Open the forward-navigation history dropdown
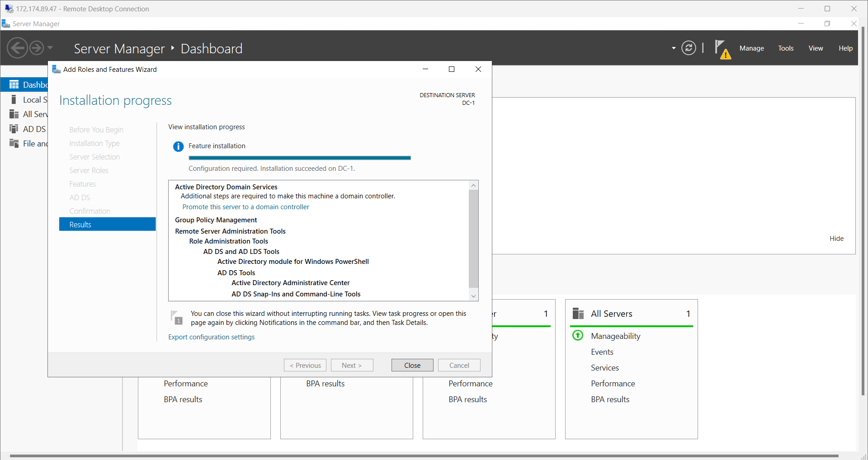868x460 pixels. coord(50,47)
